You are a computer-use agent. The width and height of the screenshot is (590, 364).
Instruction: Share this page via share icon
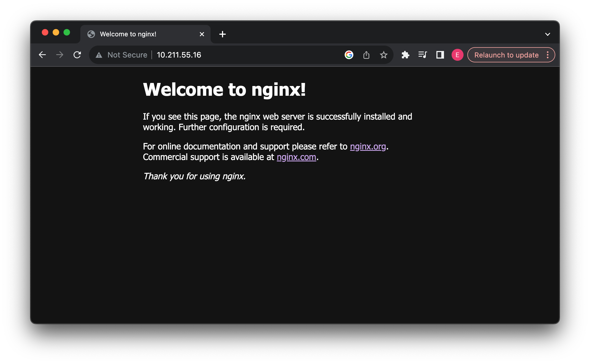366,55
